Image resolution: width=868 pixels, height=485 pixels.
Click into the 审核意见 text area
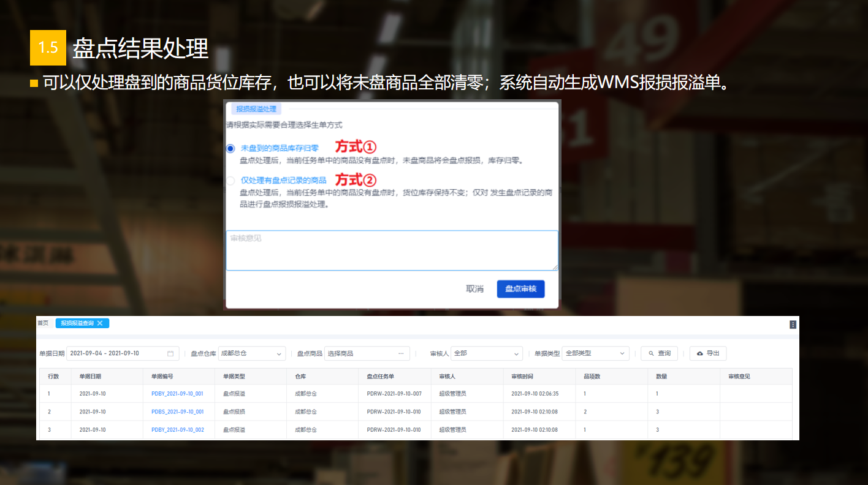(392, 250)
